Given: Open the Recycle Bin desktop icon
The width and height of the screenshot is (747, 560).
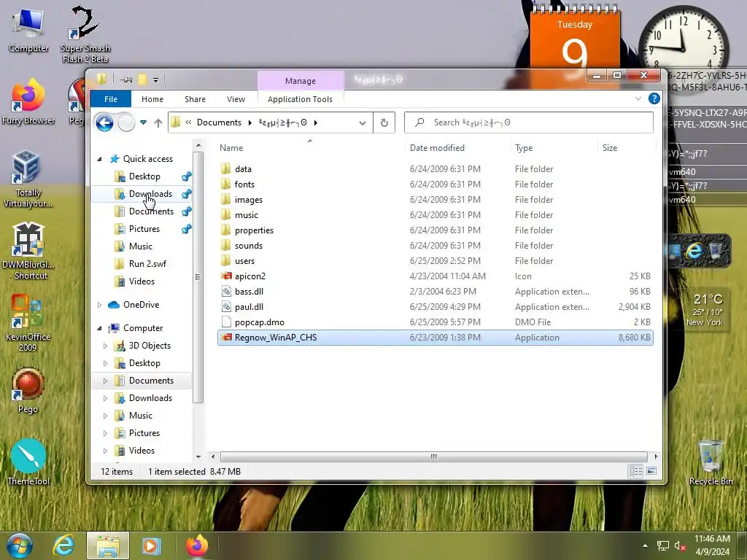Looking at the screenshot, I should 711,462.
